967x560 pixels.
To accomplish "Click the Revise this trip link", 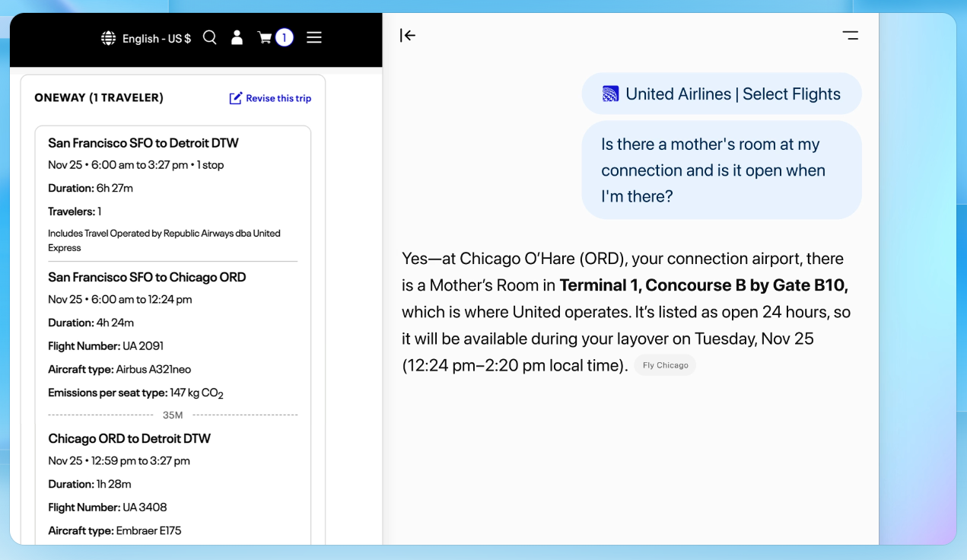I will pos(278,98).
